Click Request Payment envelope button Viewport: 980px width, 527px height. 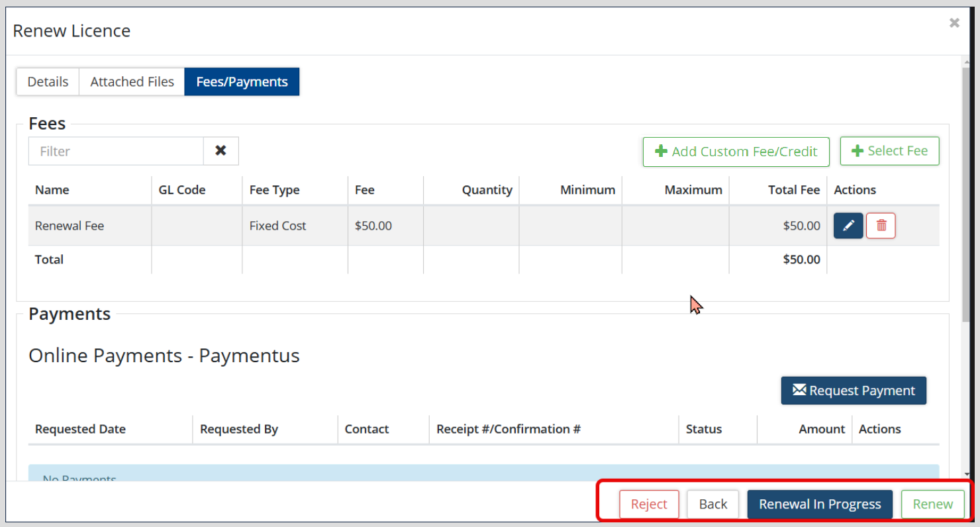pyautogui.click(x=854, y=391)
